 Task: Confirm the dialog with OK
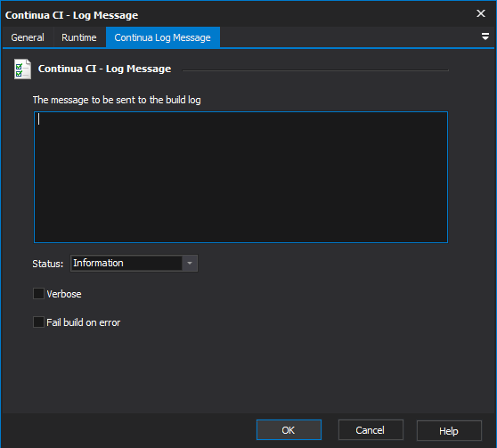(x=289, y=430)
